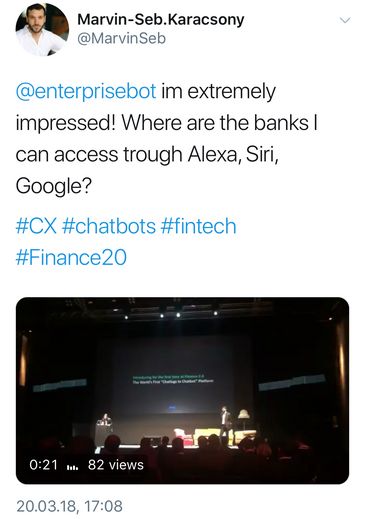Open the #Finance20 hashtag
This screenshot has width=365, height=519.
point(71,258)
